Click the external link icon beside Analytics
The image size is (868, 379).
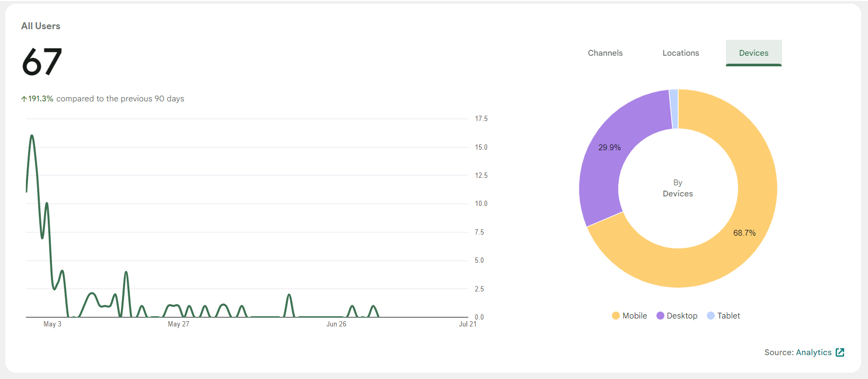point(840,352)
